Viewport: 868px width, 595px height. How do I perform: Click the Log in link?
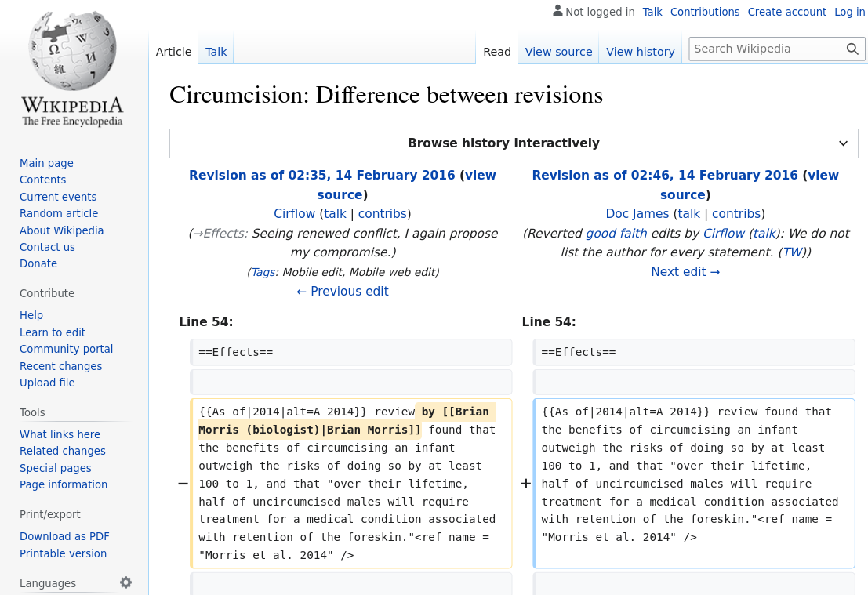849,12
